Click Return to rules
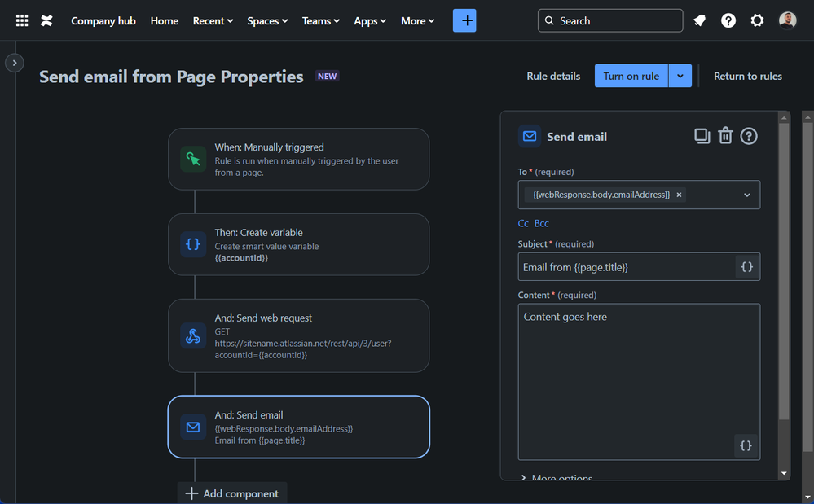Image resolution: width=814 pixels, height=504 pixels. click(747, 76)
